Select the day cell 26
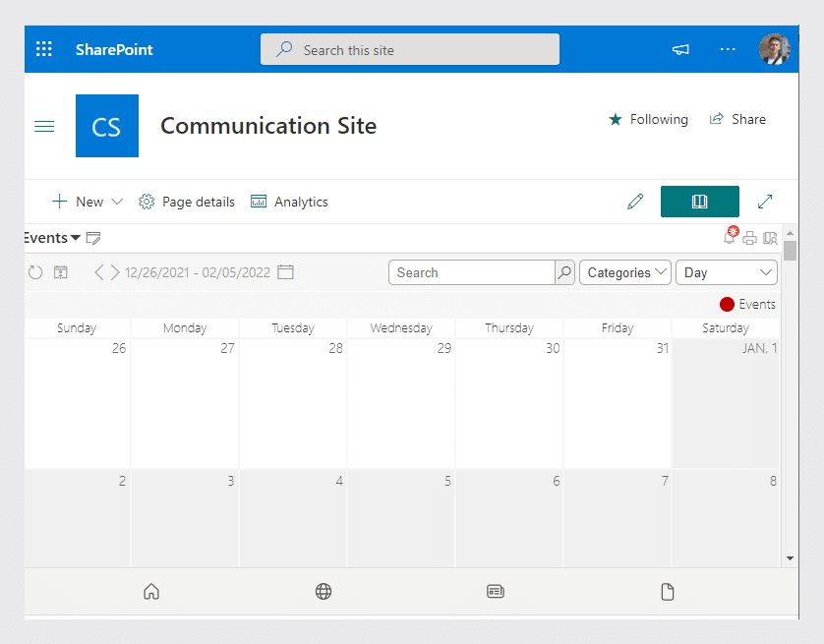 pos(78,403)
